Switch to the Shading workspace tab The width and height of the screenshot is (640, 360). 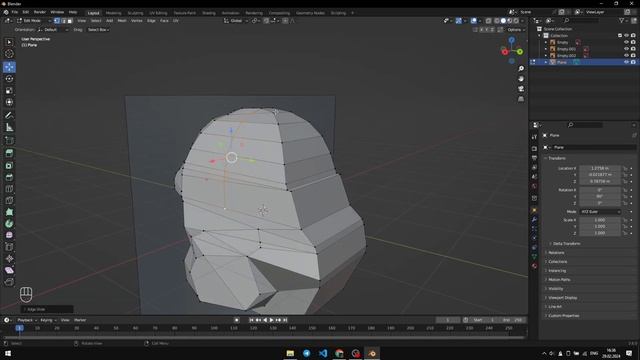coord(209,13)
